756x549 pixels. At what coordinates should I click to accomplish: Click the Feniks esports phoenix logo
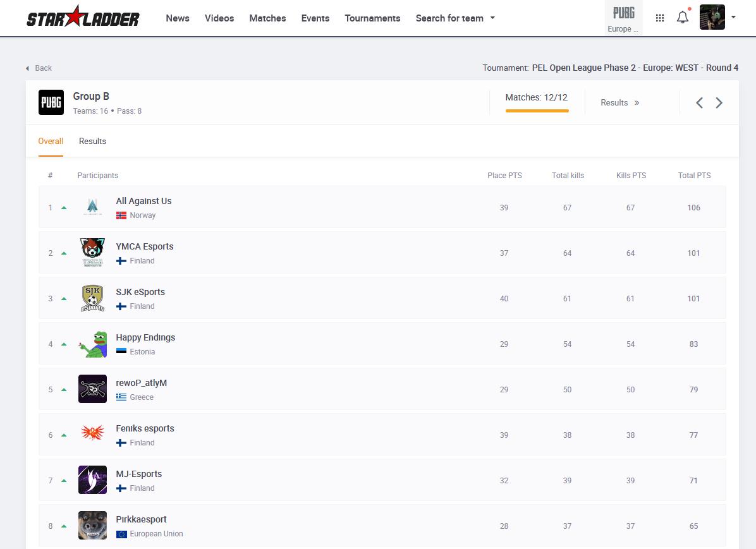[92, 433]
